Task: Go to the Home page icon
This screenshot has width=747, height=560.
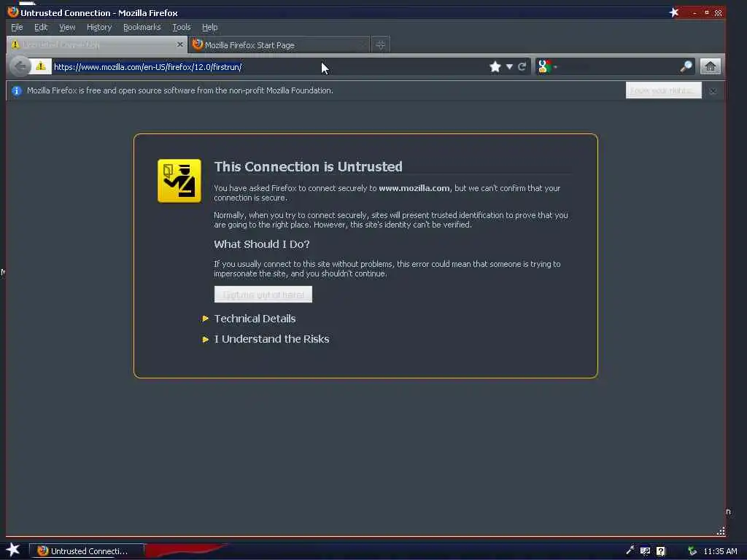Action: [711, 66]
